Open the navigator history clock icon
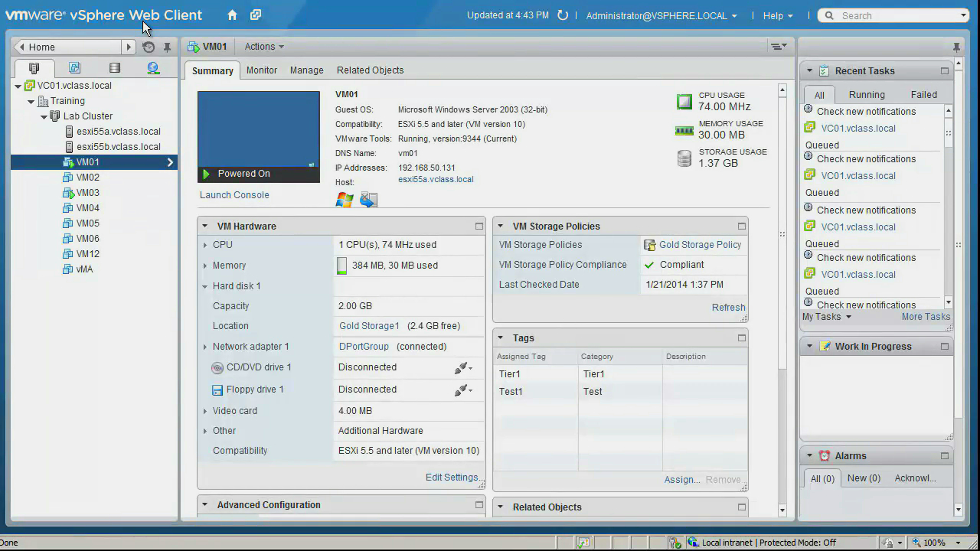This screenshot has width=980, height=551. click(149, 47)
